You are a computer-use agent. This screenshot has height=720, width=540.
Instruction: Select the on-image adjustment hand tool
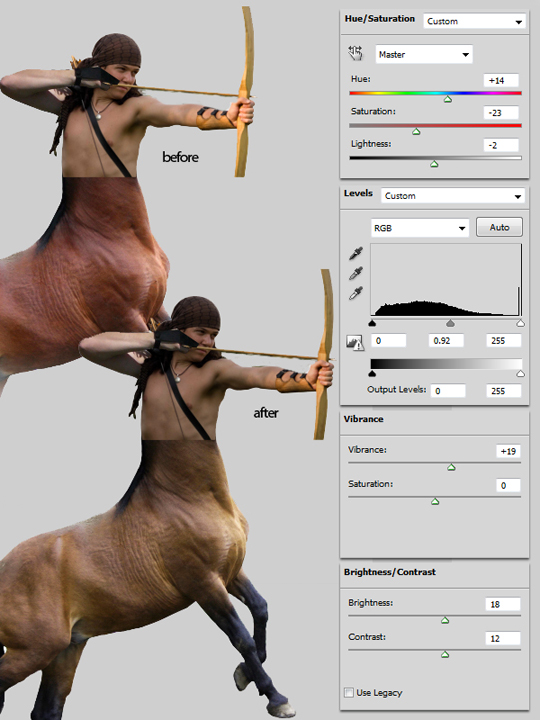tap(355, 53)
